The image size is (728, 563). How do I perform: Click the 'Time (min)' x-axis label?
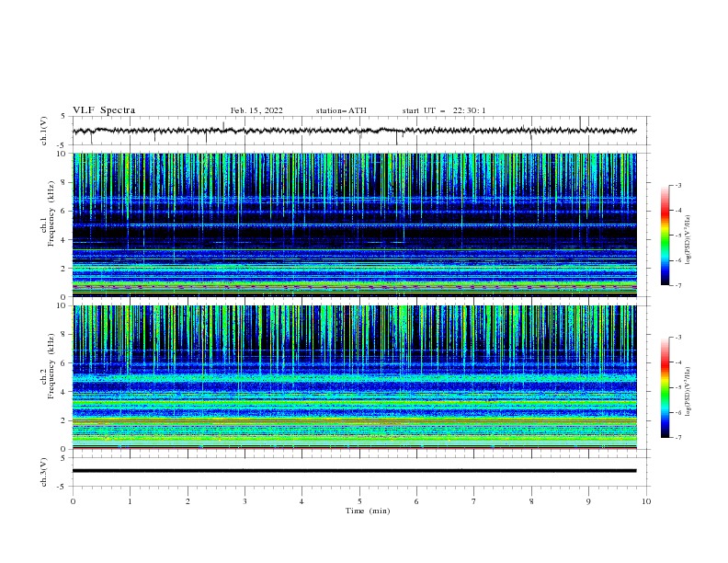click(368, 511)
